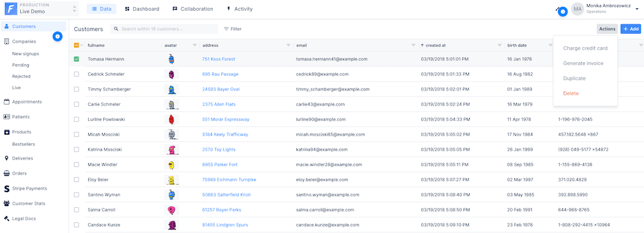Click Cedrick Schmeler's avatar image
The image size is (644, 233).
pos(172,74)
